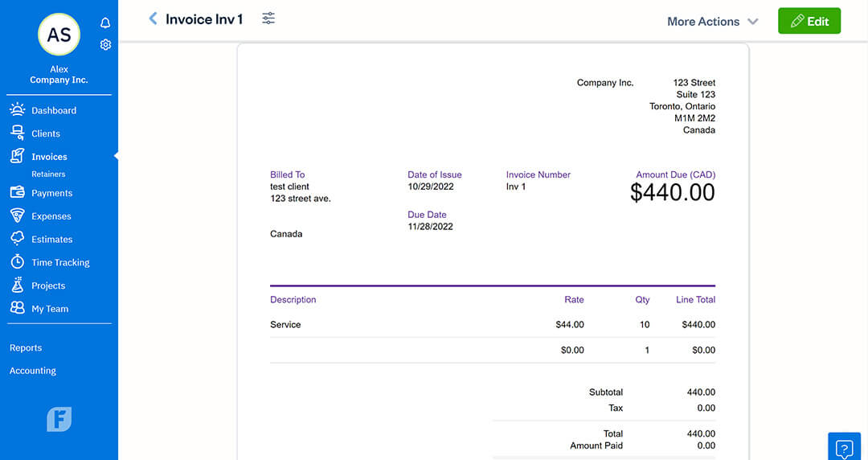Click the FreshBooks logo at sidebar bottom
Image resolution: width=868 pixels, height=460 pixels.
pyautogui.click(x=59, y=419)
